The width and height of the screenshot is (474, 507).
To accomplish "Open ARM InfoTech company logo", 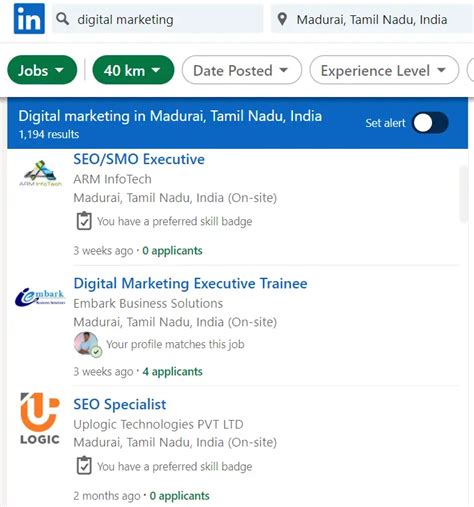I will pos(40,173).
